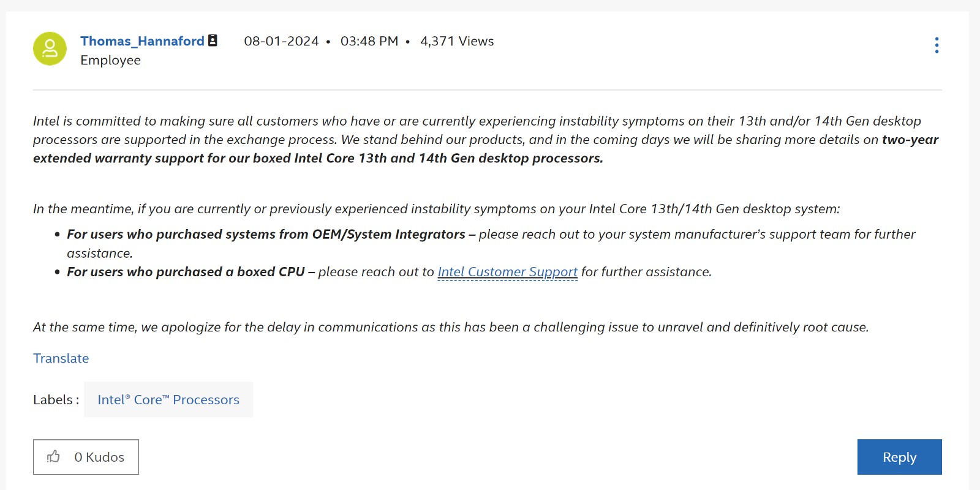Click the Labels heading text

(x=56, y=400)
